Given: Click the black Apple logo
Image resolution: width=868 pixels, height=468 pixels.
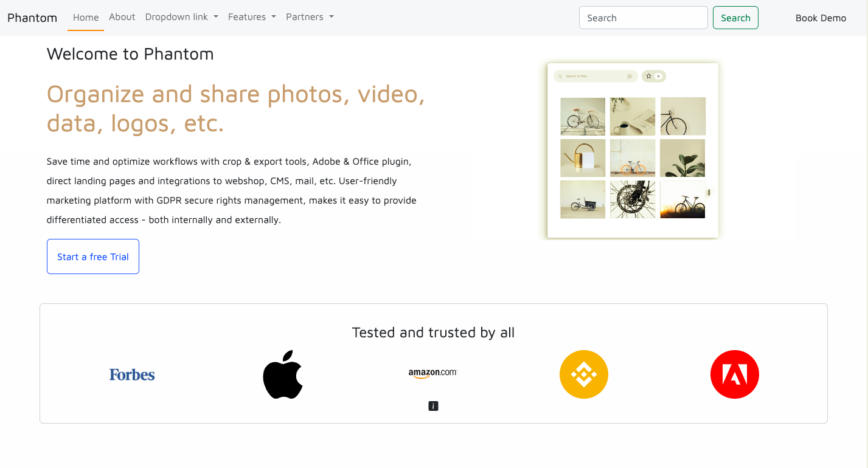Looking at the screenshot, I should (283, 374).
